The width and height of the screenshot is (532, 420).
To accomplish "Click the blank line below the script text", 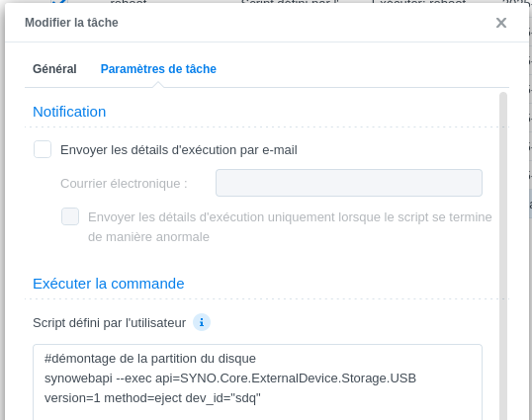I will click(257, 414).
